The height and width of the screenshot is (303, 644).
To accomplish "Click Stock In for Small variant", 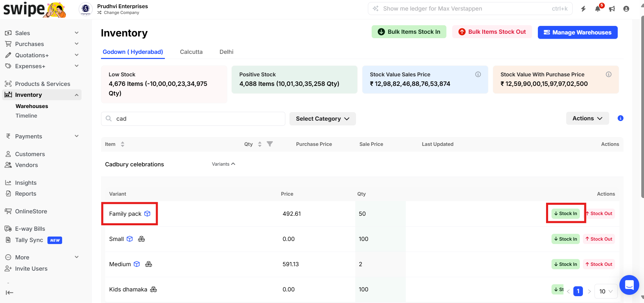I will tap(566, 239).
